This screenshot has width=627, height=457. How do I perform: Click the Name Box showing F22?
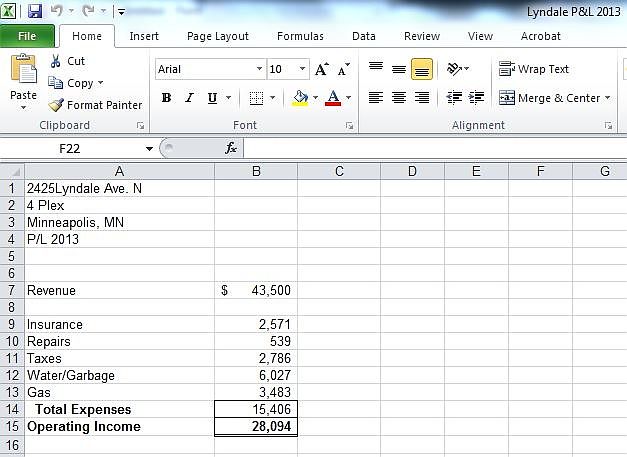tap(70, 149)
